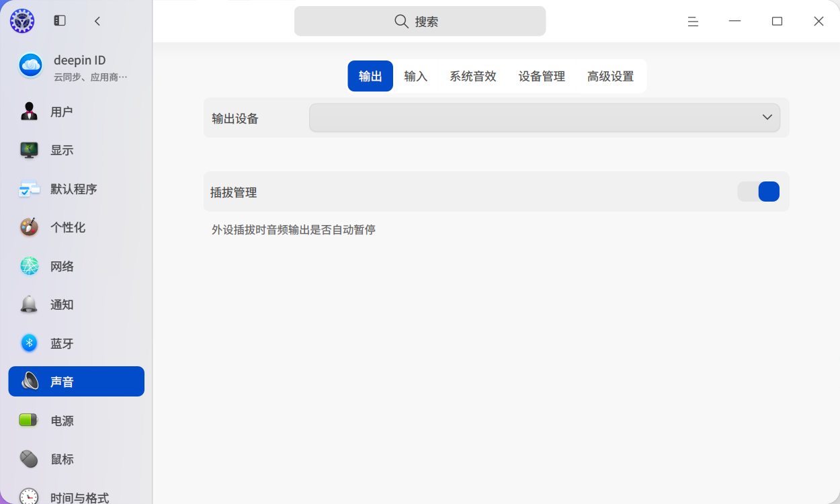The image size is (840, 504).
Task: Switch to the 输入 tab
Action: click(x=415, y=76)
